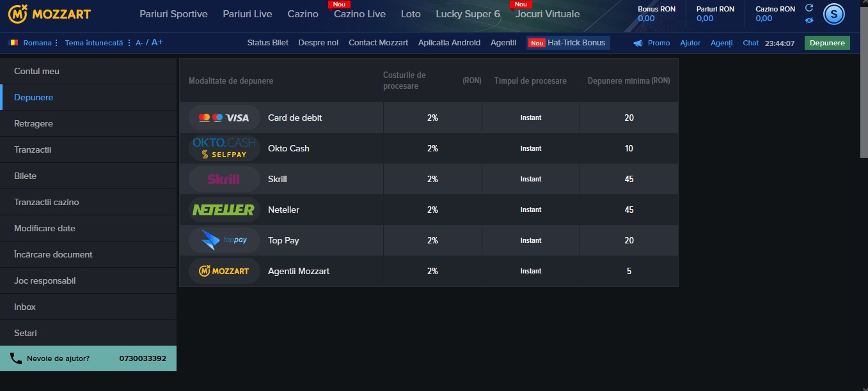Click the Nevoie de ajutor phone banner

point(88,358)
